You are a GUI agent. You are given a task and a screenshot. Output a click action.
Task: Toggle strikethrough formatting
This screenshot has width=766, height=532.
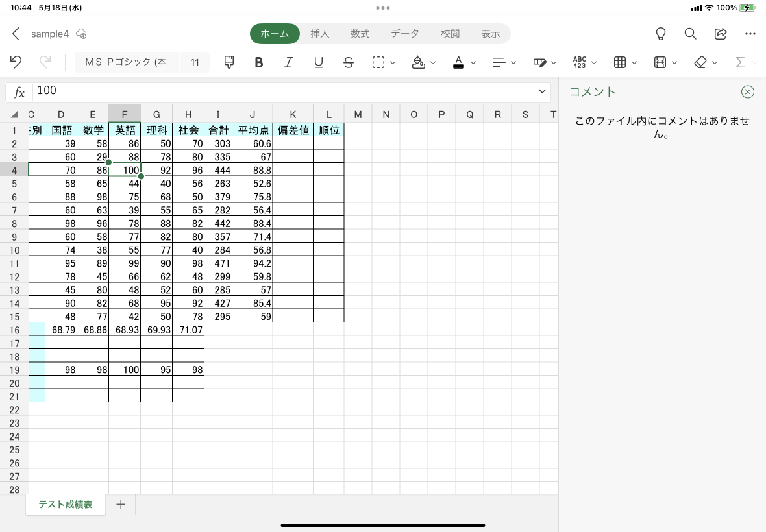coord(349,62)
